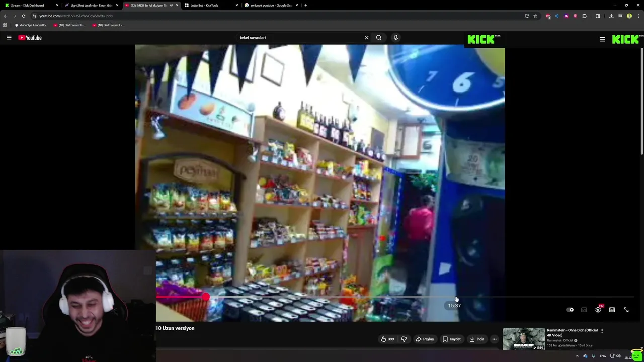Open player settings gear with HD badge

pyautogui.click(x=598, y=309)
